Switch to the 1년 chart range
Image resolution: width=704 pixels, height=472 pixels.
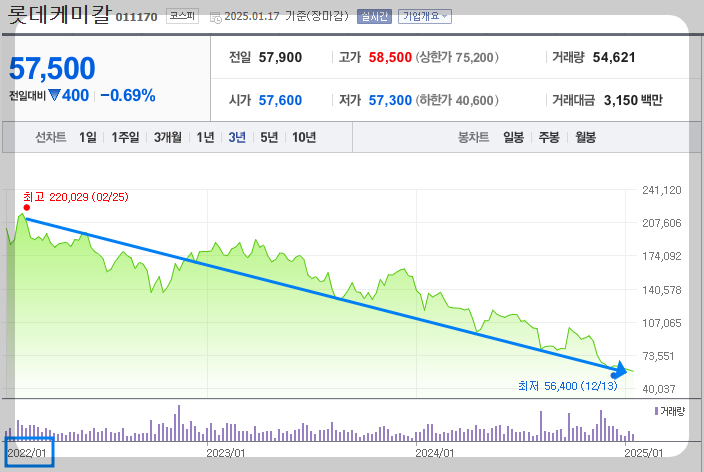click(205, 137)
